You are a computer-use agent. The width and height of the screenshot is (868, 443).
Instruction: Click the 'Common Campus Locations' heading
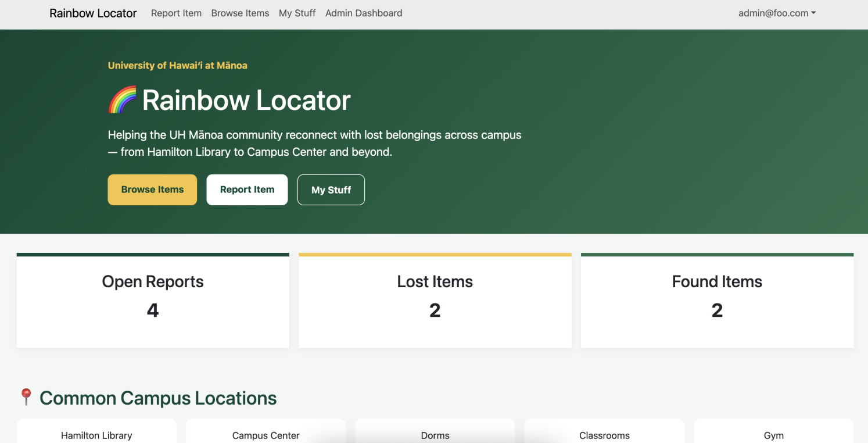(158, 398)
